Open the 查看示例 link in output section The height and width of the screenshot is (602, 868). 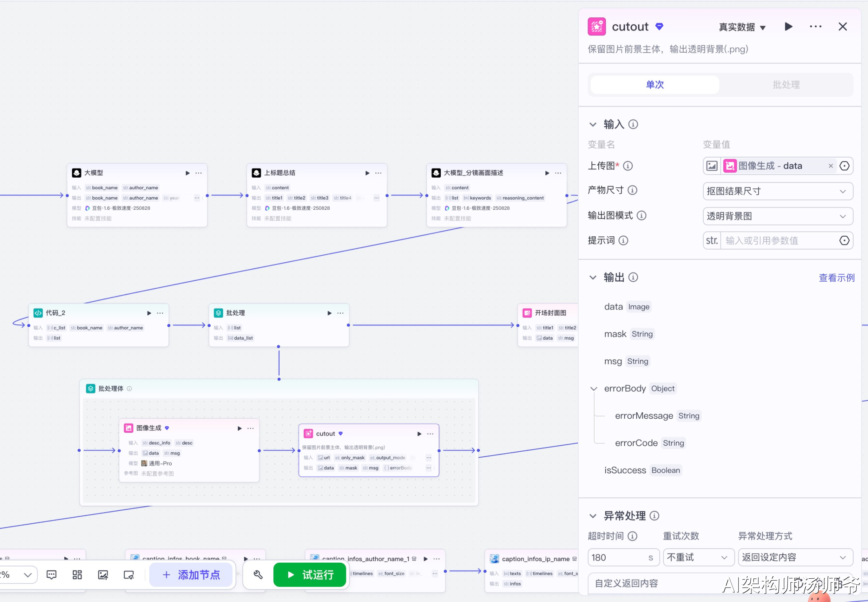836,278
